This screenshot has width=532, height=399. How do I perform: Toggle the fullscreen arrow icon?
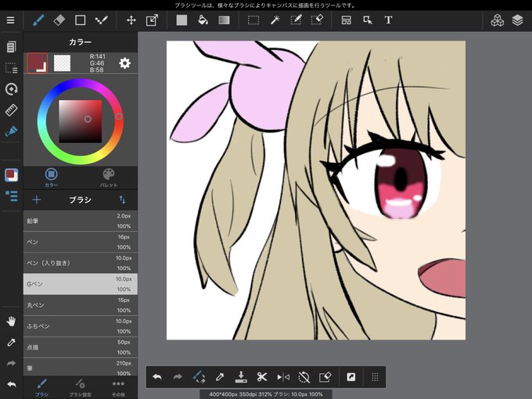[350, 377]
